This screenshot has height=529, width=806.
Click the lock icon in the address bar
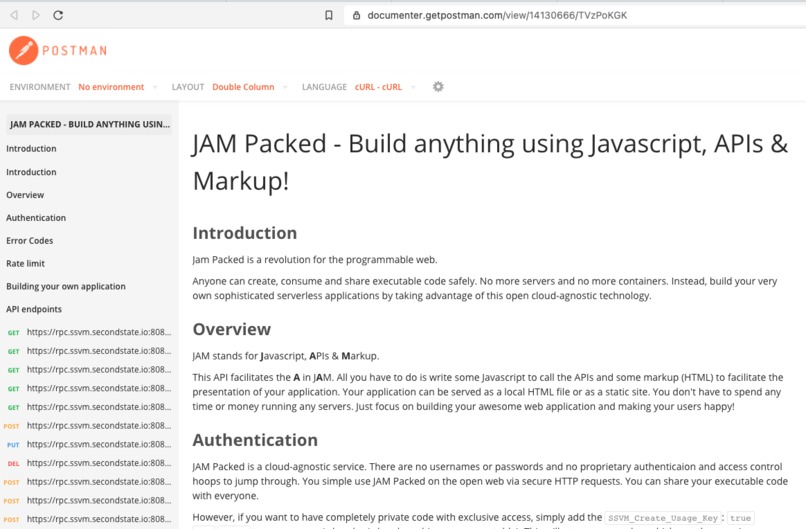tap(356, 15)
